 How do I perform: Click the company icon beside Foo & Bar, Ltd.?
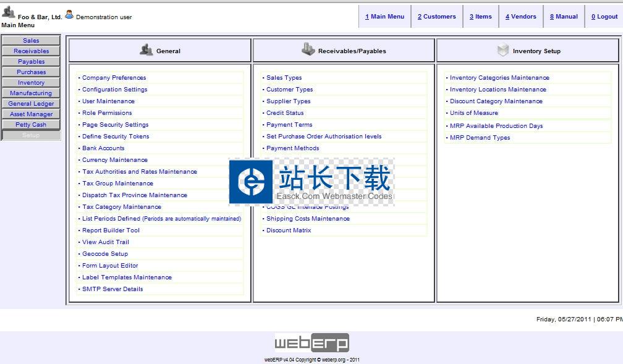[9, 12]
